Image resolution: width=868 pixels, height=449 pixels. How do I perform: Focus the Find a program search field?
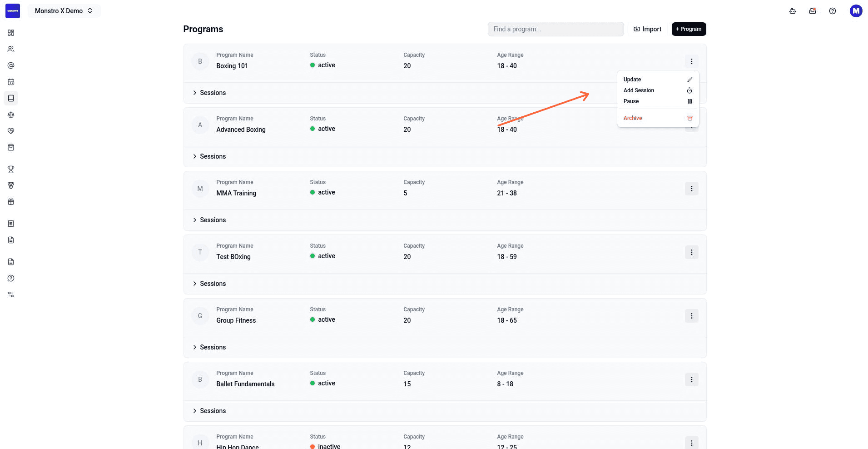tap(556, 29)
